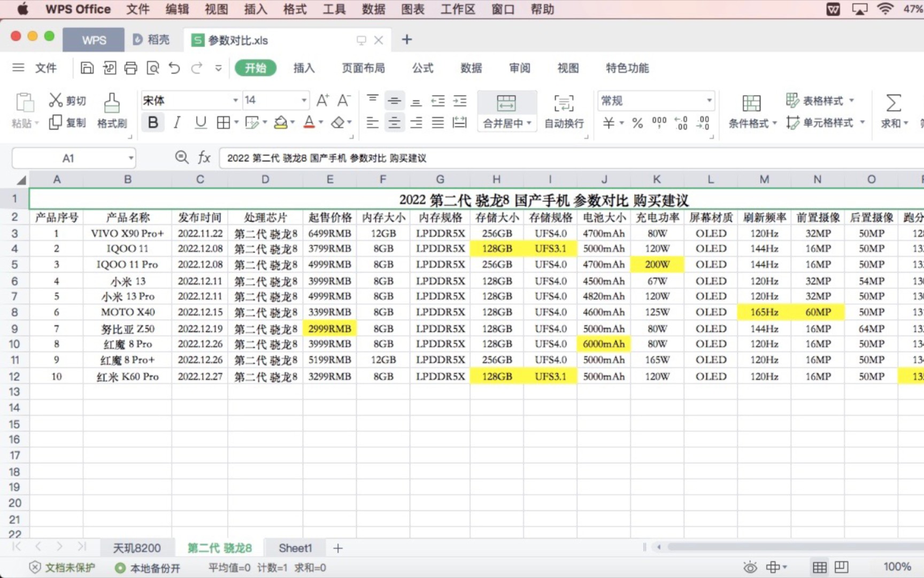Apply currency ¥ format
This screenshot has height=578, width=924.
609,123
